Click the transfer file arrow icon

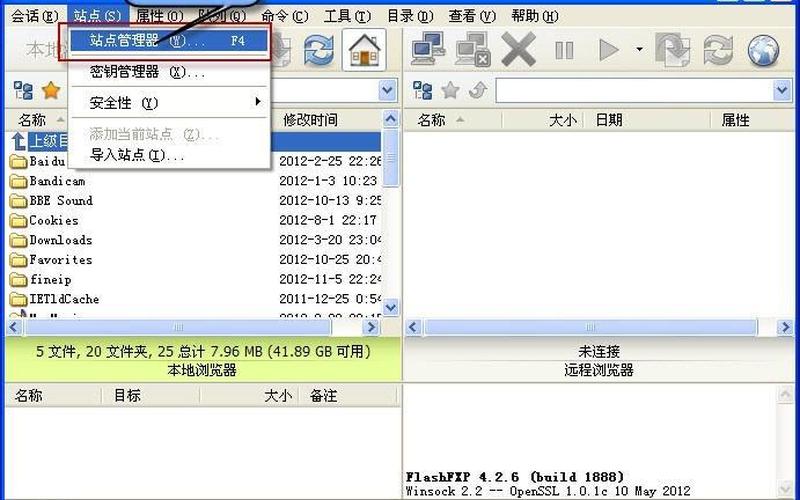[x=672, y=49]
